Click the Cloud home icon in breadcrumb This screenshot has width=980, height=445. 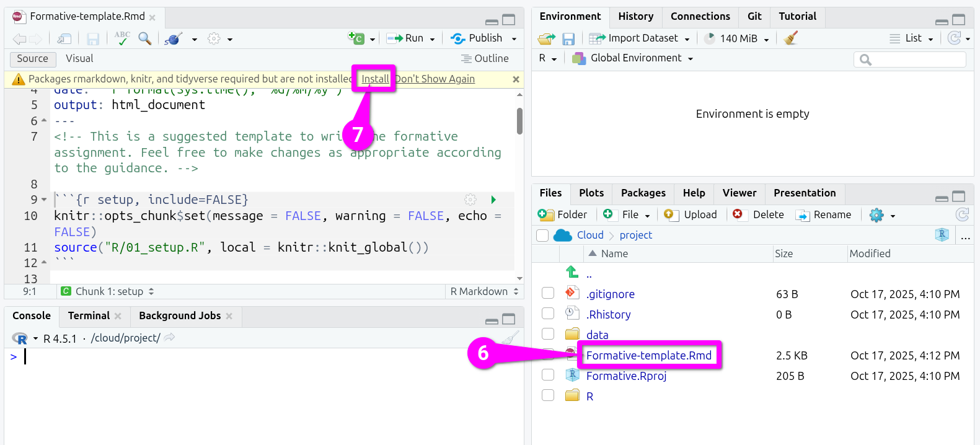click(562, 235)
